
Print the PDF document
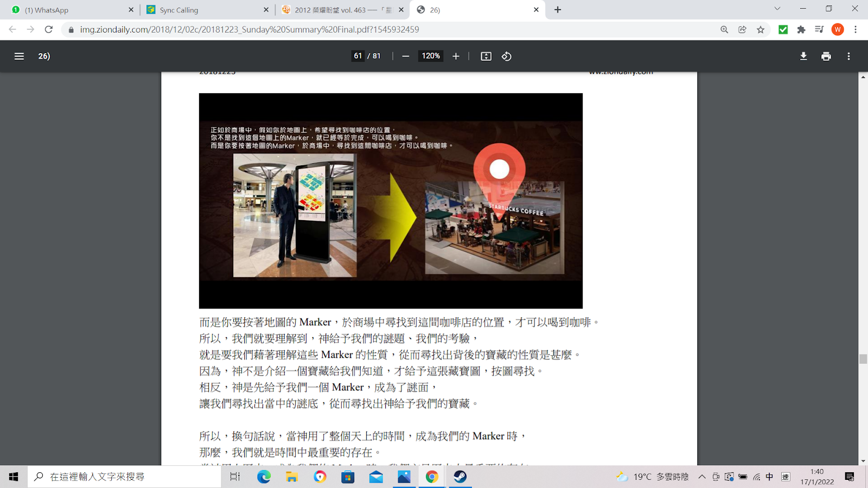pyautogui.click(x=826, y=56)
